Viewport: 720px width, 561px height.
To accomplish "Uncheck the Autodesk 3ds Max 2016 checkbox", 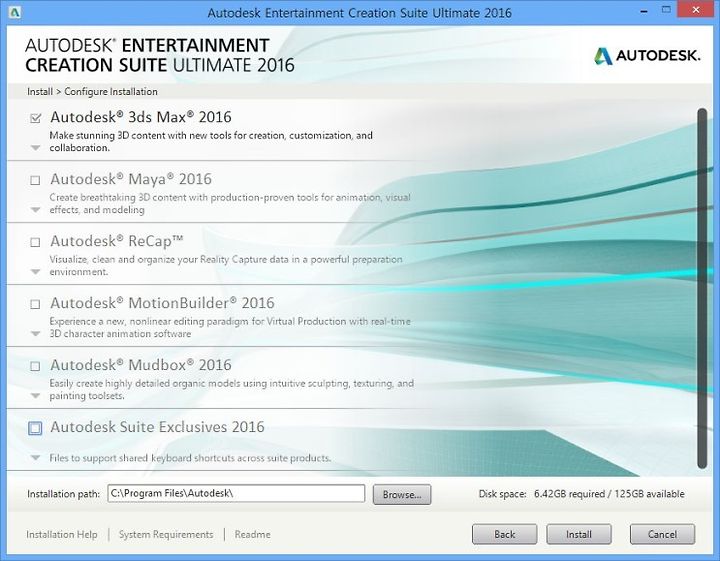I will pyautogui.click(x=35, y=118).
